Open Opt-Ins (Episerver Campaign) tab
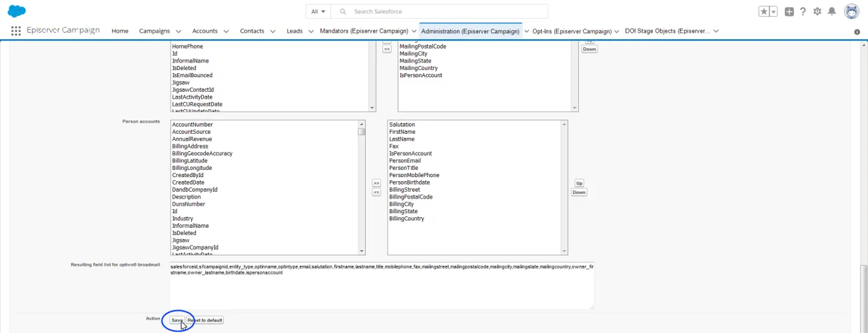 click(572, 31)
